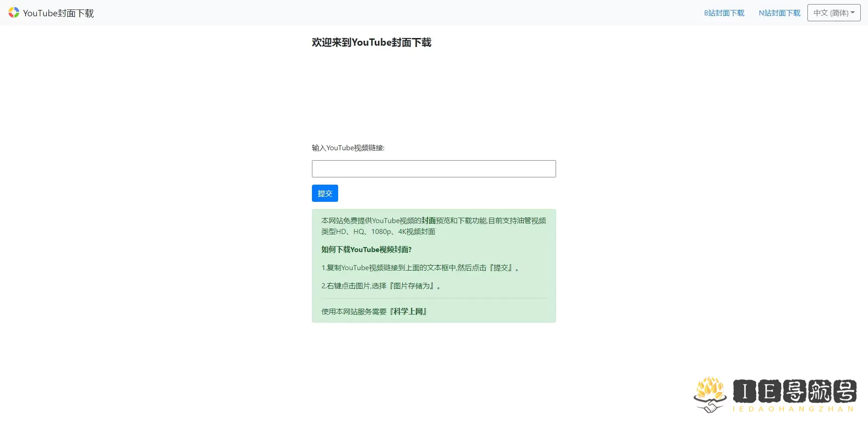Click the 提交 submit button
Viewport: 868px width, 424px height.
[325, 193]
